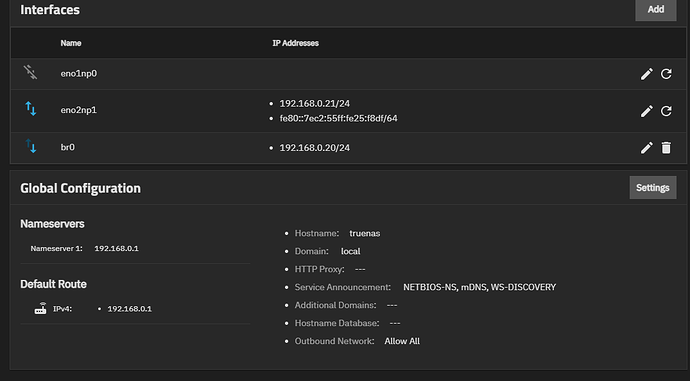
Task: Click the IP Addresses column header
Action: tap(295, 43)
